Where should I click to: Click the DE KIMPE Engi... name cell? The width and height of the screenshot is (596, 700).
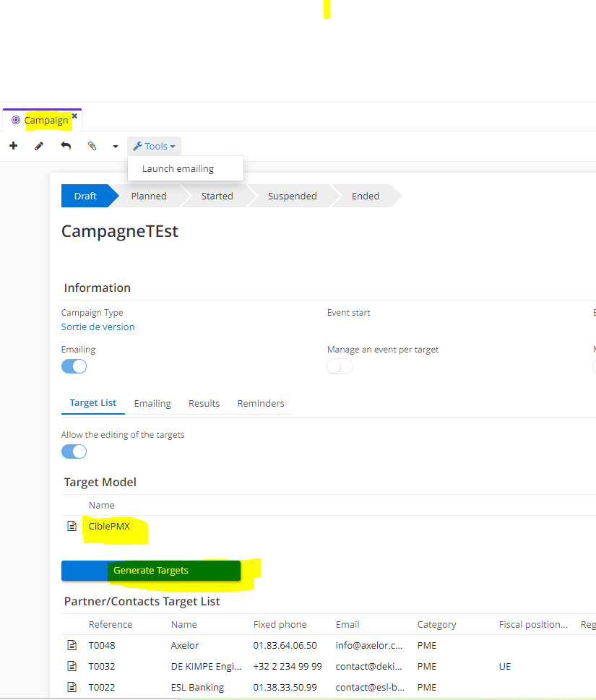click(x=206, y=667)
